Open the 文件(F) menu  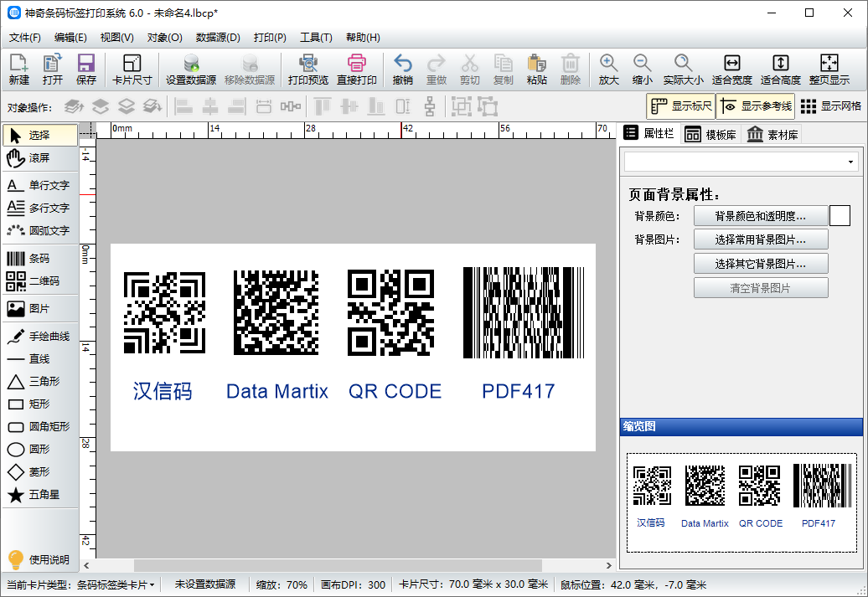coord(25,38)
